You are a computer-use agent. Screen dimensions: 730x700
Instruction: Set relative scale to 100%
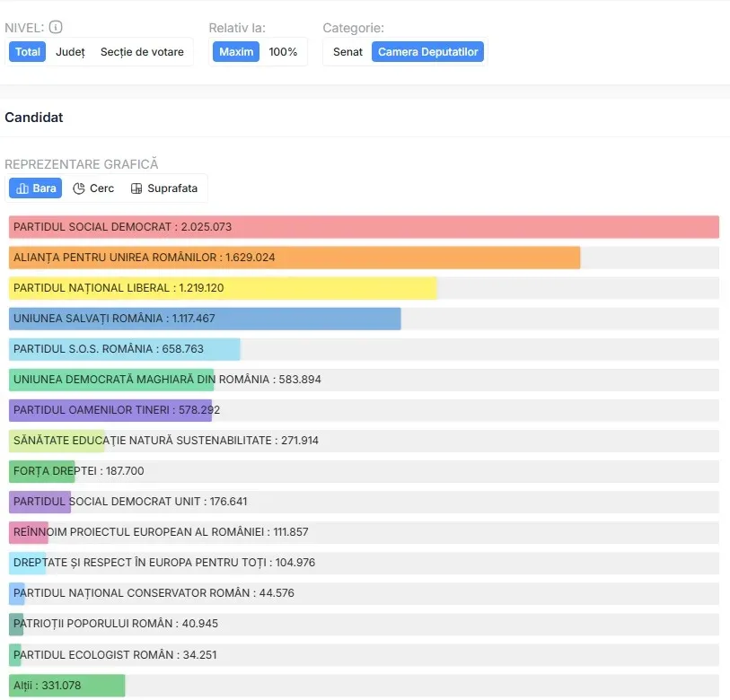[283, 52]
